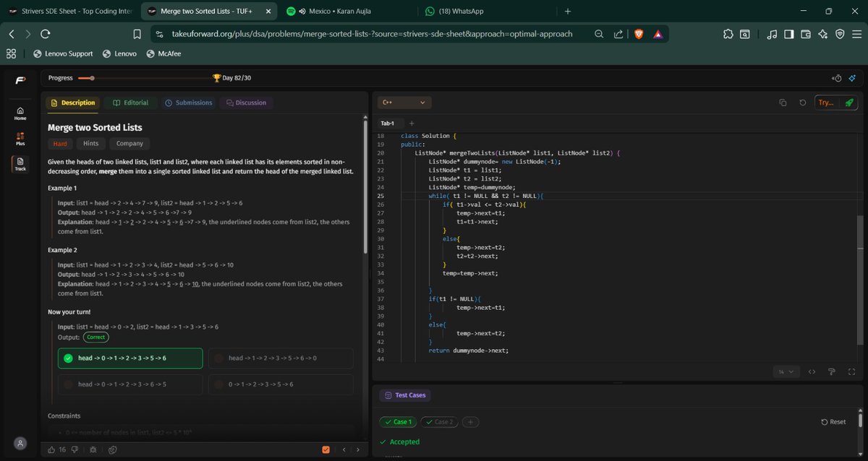Open the Home sidebar item
The image size is (868, 461).
point(20,113)
